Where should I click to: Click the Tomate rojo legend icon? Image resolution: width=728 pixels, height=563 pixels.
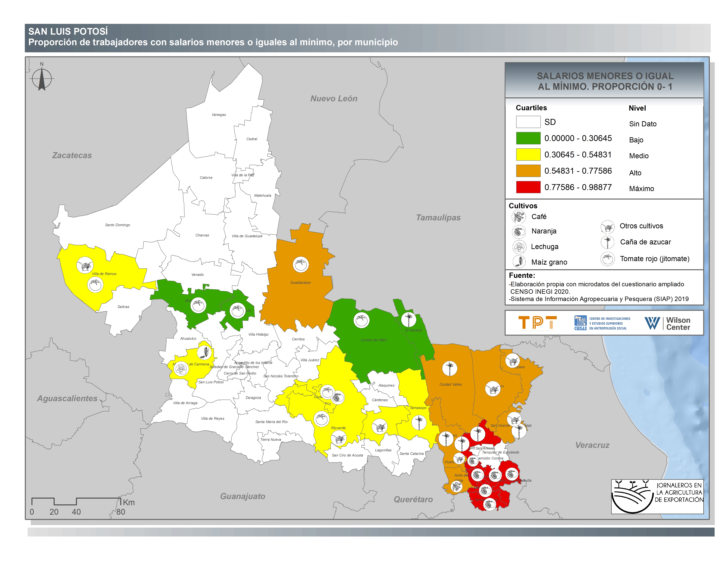point(607,259)
